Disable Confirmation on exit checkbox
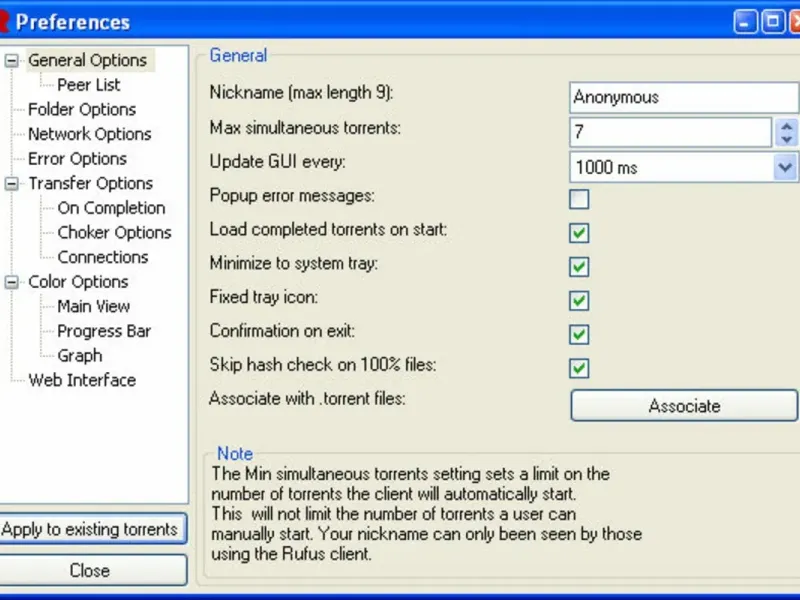The image size is (800, 600). click(x=579, y=334)
